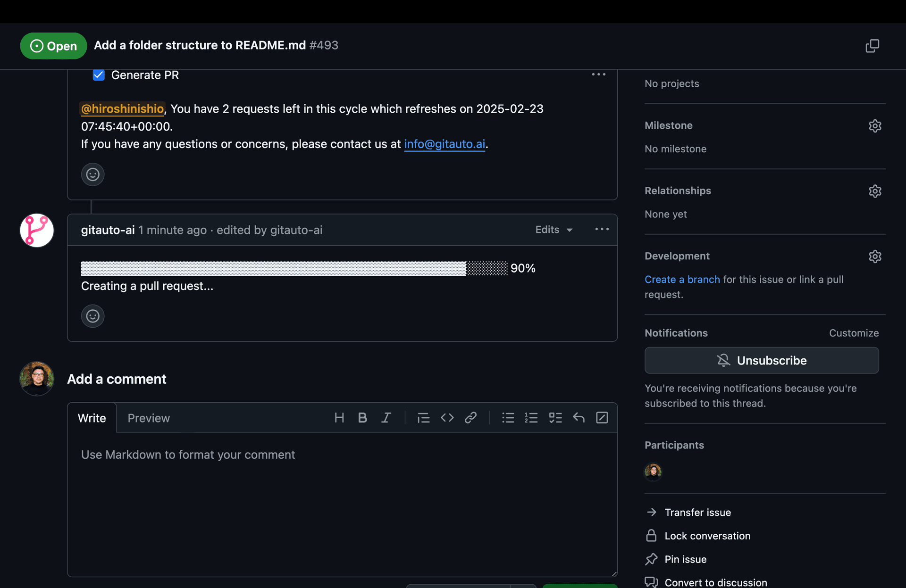Copy issue link icon in header
The width and height of the screenshot is (906, 588).
click(x=872, y=46)
